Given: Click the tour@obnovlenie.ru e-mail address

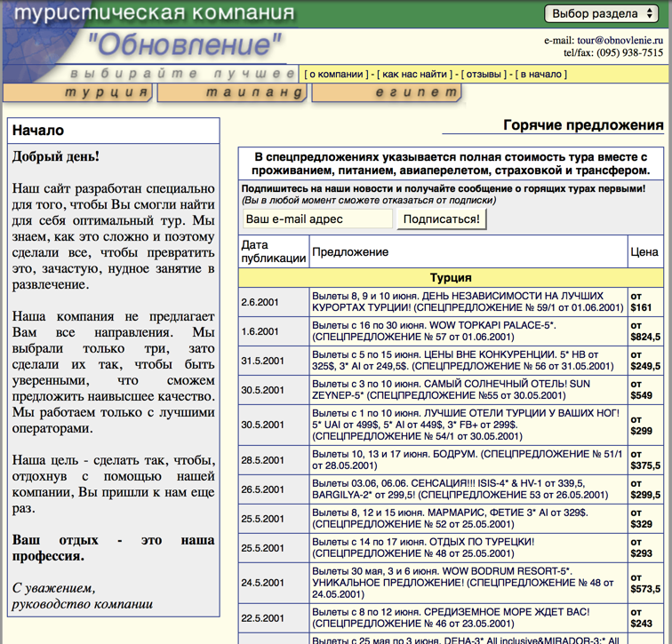Looking at the screenshot, I should coord(620,40).
